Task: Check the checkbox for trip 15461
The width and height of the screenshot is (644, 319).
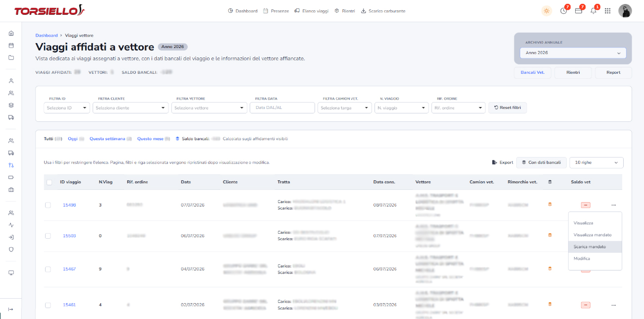Action: coord(48,305)
